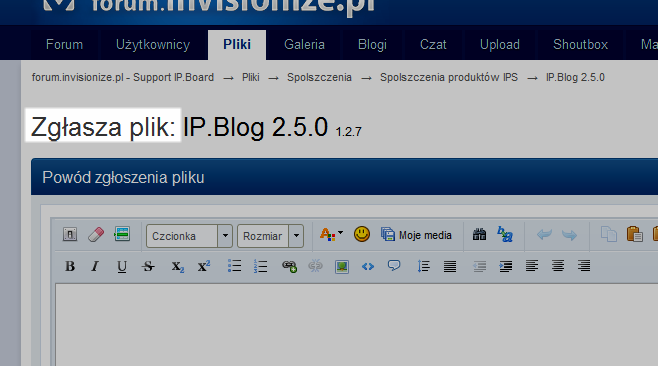Screen dimensions: 658x366
Task: Click the justify text icon
Action: [x=450, y=266]
